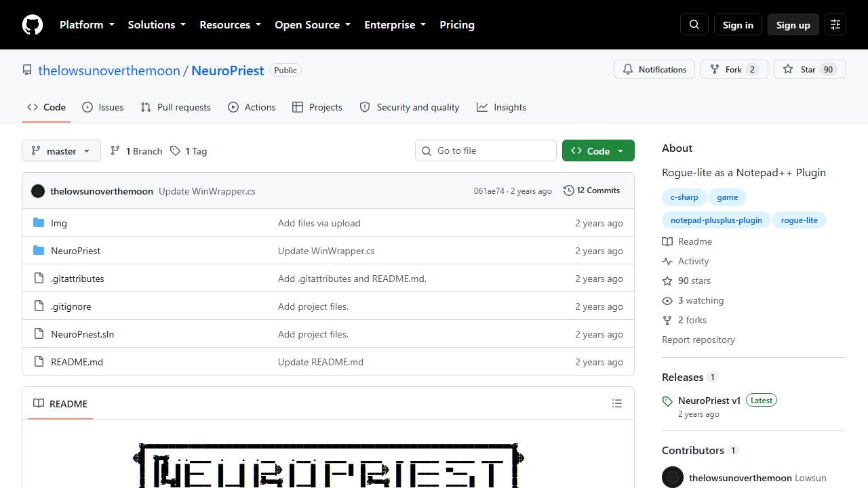This screenshot has height=488, width=868.
Task: Click the Sign in button
Action: coord(738,25)
